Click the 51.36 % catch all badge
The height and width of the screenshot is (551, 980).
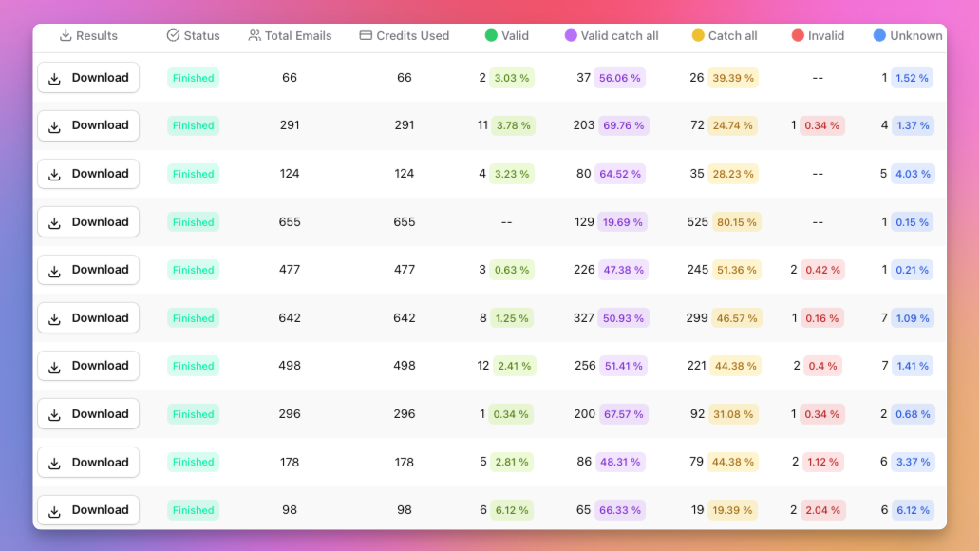(737, 270)
